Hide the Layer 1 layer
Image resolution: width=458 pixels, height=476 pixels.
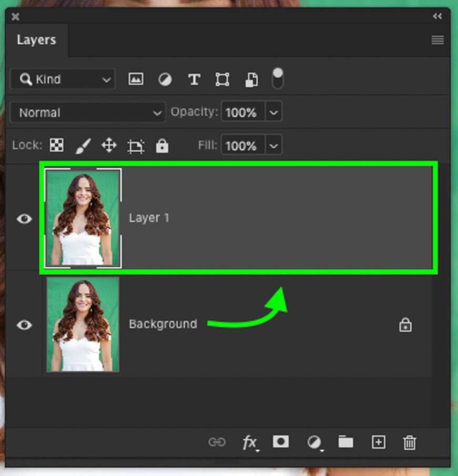click(x=24, y=219)
